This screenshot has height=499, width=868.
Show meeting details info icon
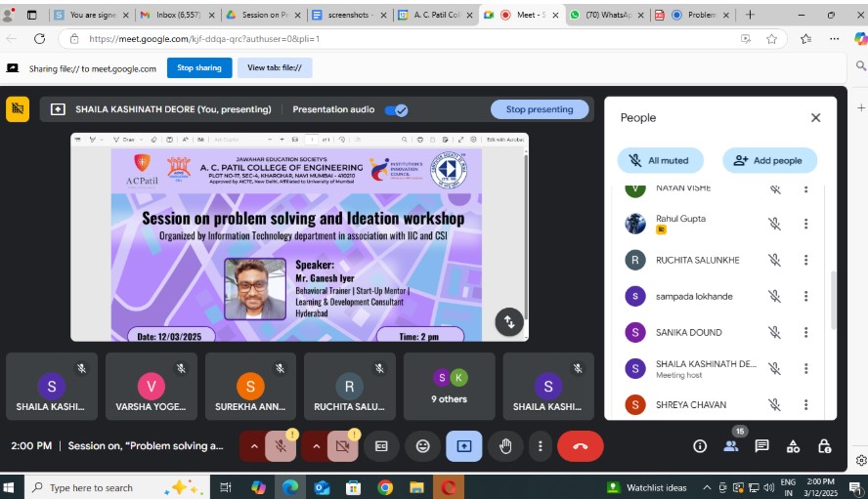[x=700, y=446]
